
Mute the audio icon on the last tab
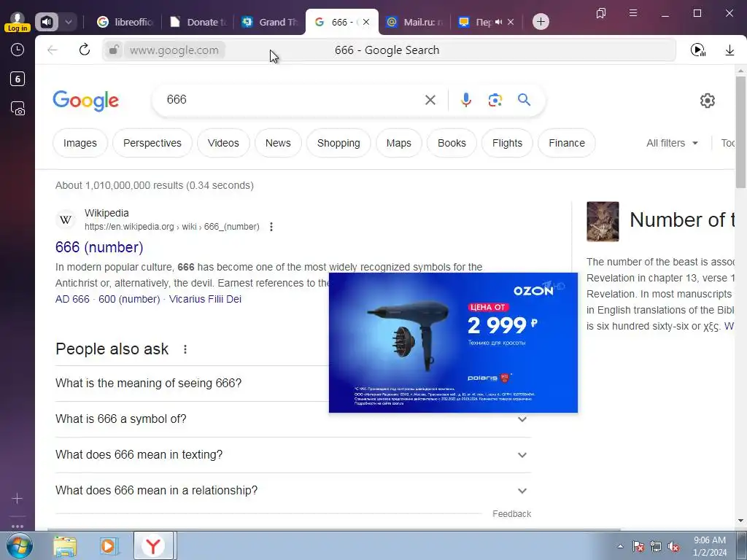(499, 22)
